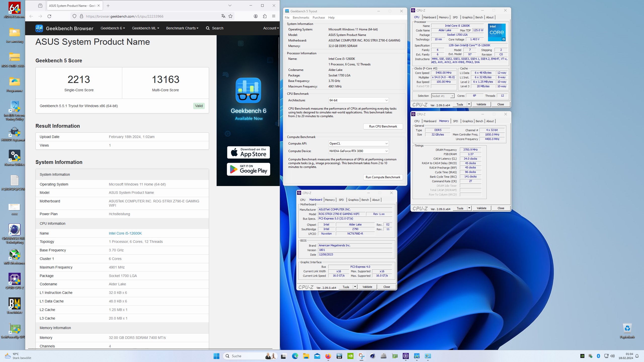
Task: Switch to Bench tab in CPU-Z Memory window
Action: [x=479, y=121]
